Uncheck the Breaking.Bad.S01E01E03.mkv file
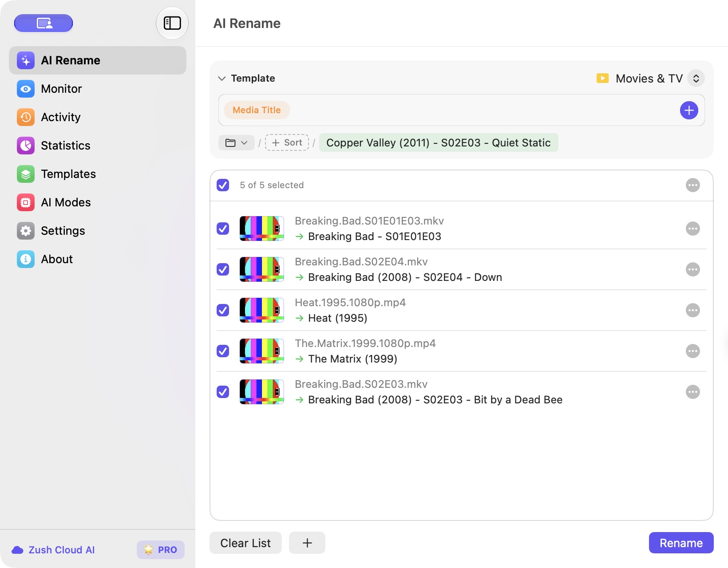The image size is (728, 568). pyautogui.click(x=223, y=229)
